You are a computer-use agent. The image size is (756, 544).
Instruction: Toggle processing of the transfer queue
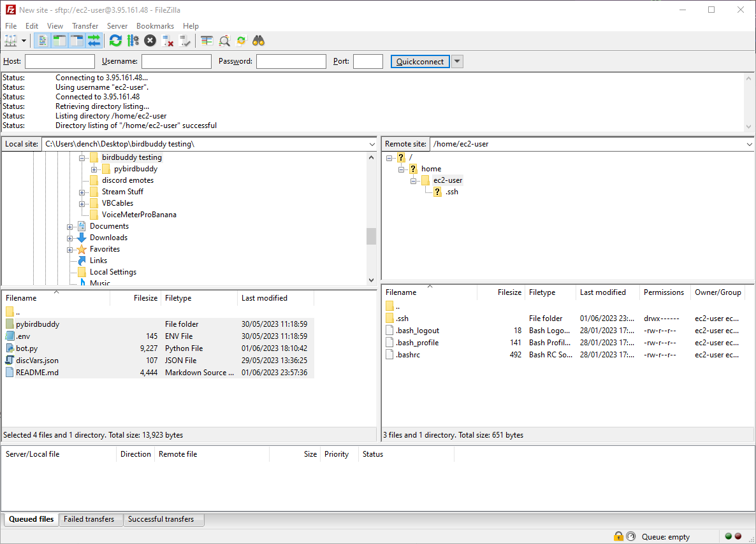(x=133, y=41)
